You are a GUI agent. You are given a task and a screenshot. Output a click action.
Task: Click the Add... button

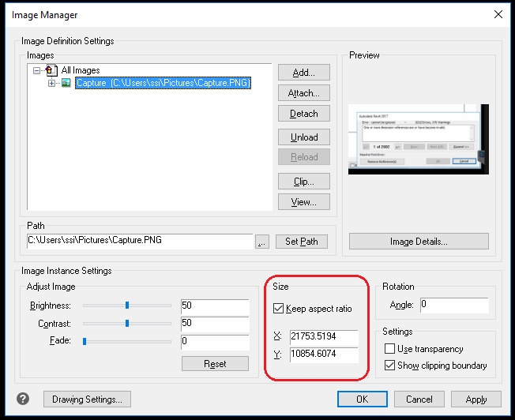point(304,73)
